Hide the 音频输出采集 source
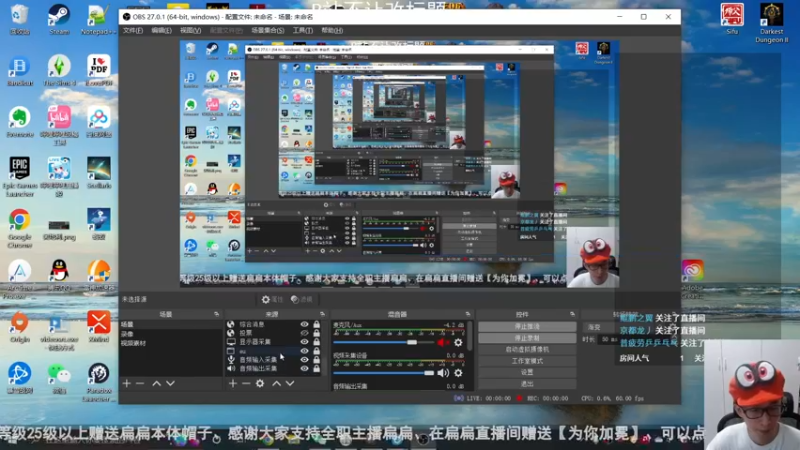This screenshot has width=800, height=450. pos(305,368)
